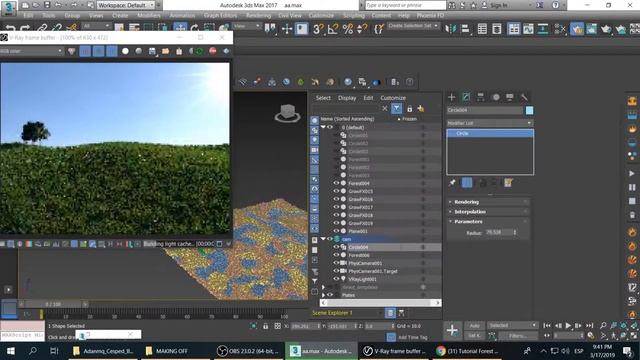The height and width of the screenshot is (360, 640).
Task: Toggle visibility eye of GrowFX015
Action: click(336, 191)
